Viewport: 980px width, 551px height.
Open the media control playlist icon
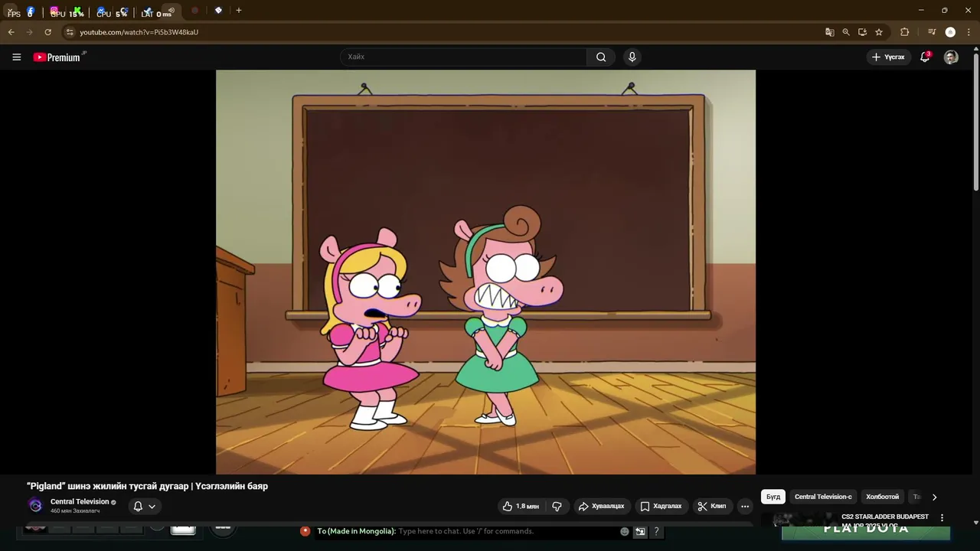pyautogui.click(x=932, y=32)
